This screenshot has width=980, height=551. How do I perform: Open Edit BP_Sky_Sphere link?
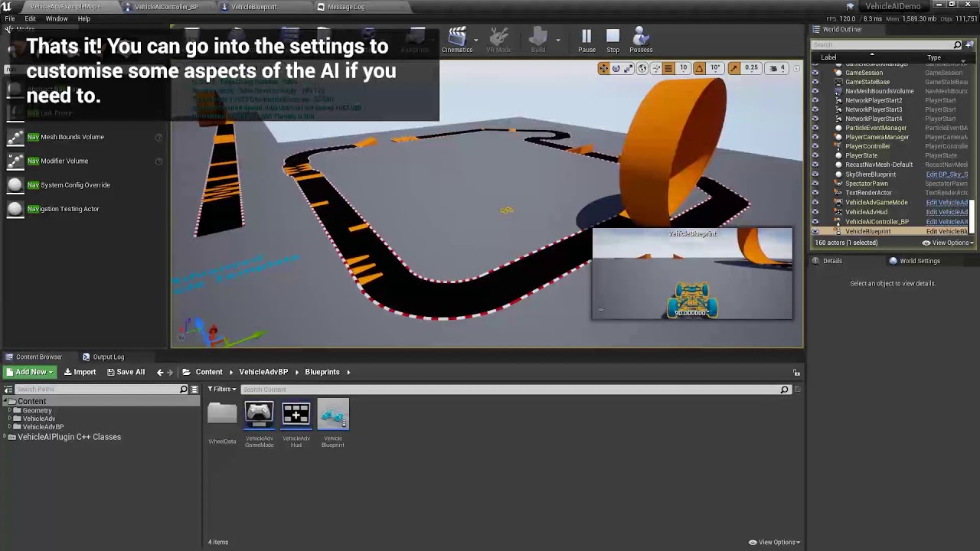click(946, 174)
